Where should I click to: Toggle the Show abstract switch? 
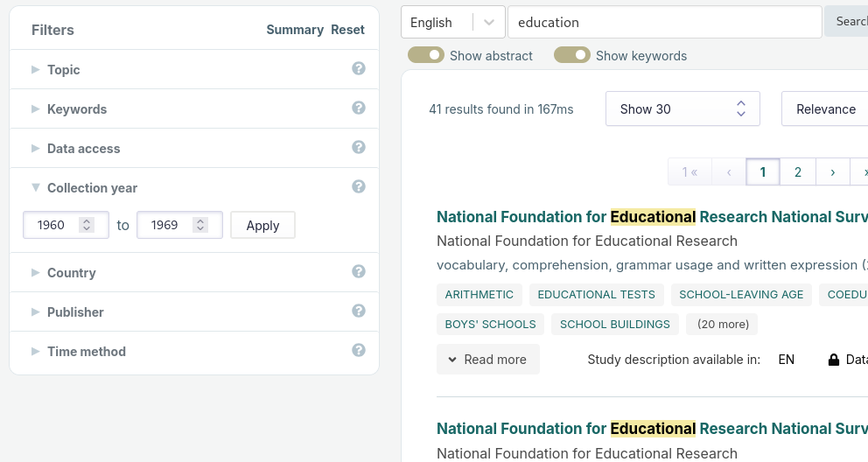(426, 55)
